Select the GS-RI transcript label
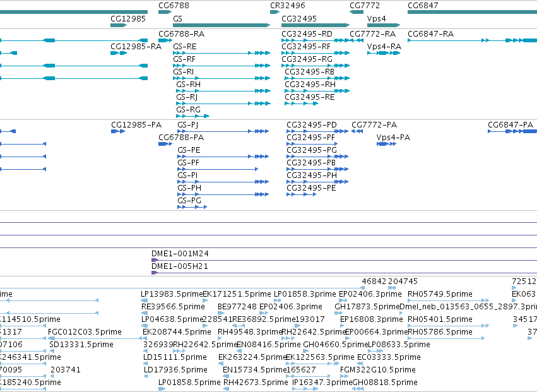Image resolution: width=537 pixels, height=392 pixels. pos(183,72)
